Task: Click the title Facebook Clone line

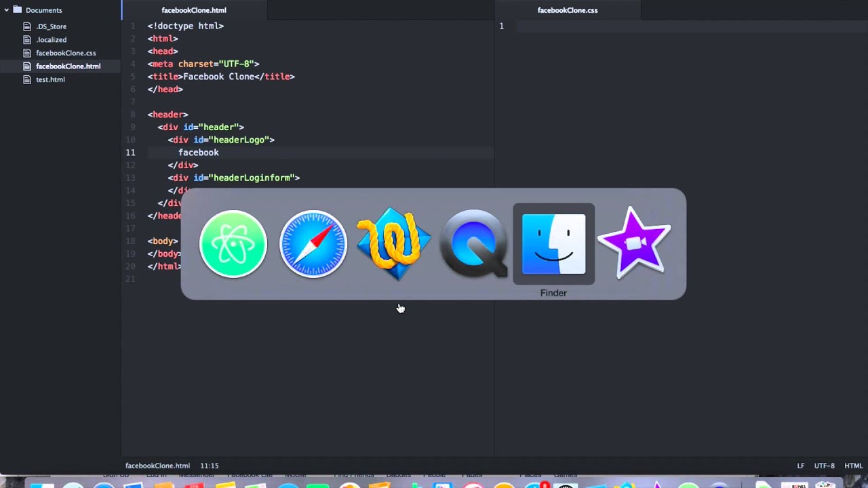Action: tap(221, 77)
